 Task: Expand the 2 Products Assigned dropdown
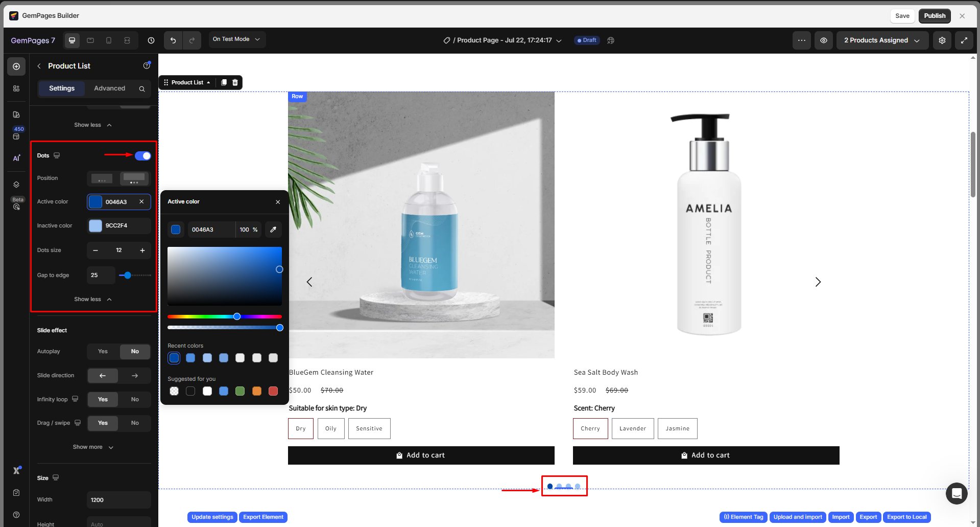point(881,40)
